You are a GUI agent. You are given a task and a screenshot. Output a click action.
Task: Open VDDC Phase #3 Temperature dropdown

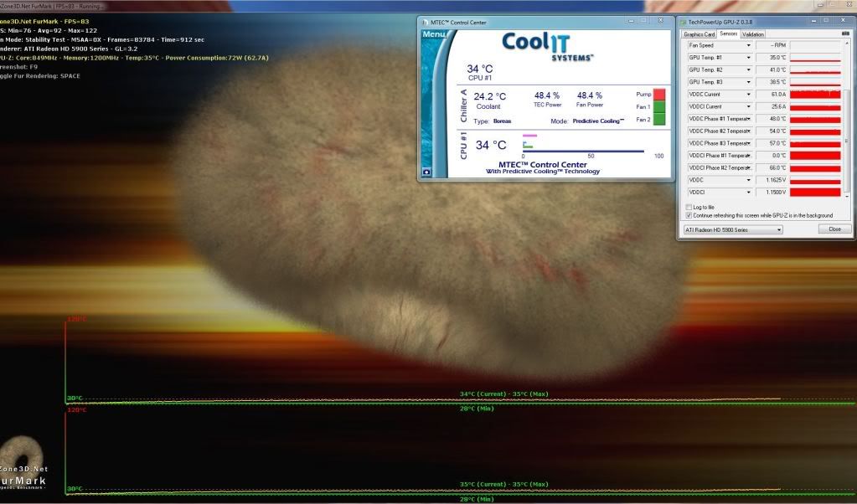(748, 143)
